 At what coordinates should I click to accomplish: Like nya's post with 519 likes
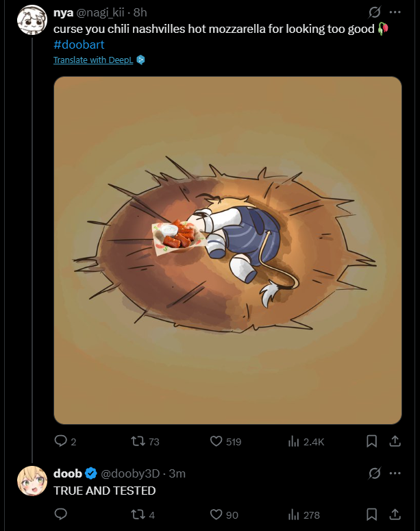click(x=216, y=441)
